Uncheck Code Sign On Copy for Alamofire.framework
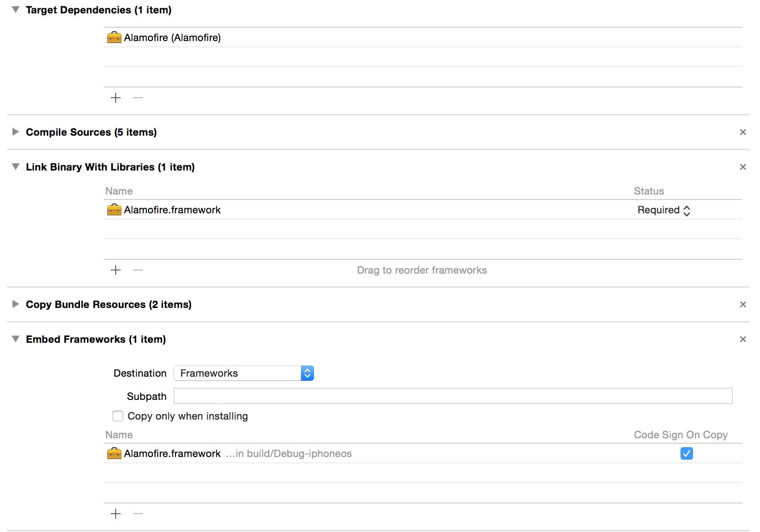The width and height of the screenshot is (760, 532). (x=687, y=453)
